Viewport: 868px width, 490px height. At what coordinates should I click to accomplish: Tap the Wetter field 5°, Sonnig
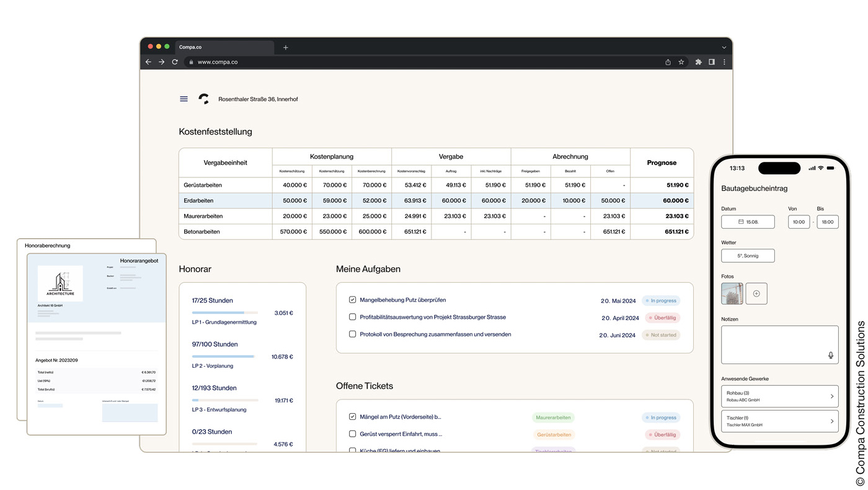coord(748,256)
